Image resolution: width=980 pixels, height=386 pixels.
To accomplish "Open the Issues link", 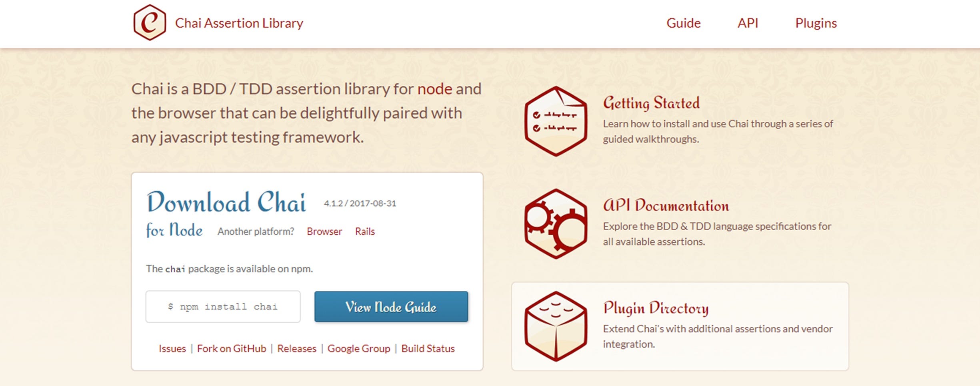I will pos(172,348).
